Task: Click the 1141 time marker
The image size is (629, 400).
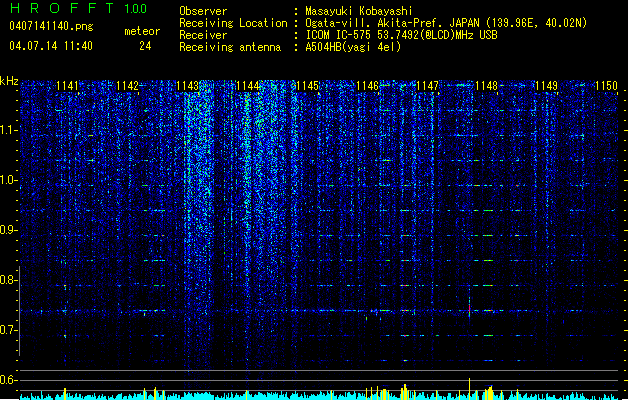Action: click(67, 86)
